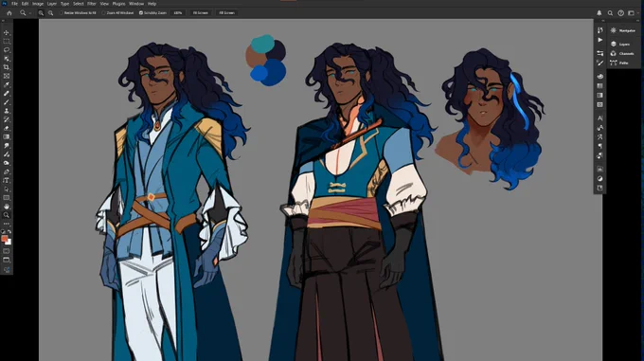Open the background color picker
Viewport: 644px width, 361px height.
pyautogui.click(x=9, y=242)
